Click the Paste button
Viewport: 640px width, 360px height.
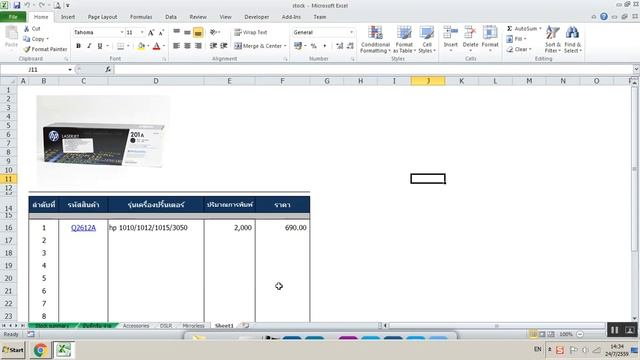click(x=11, y=37)
